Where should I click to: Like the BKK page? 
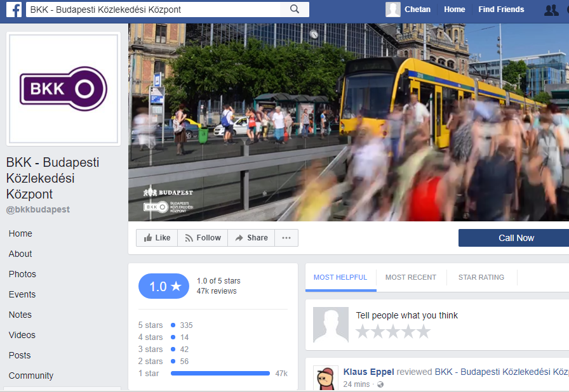157,238
